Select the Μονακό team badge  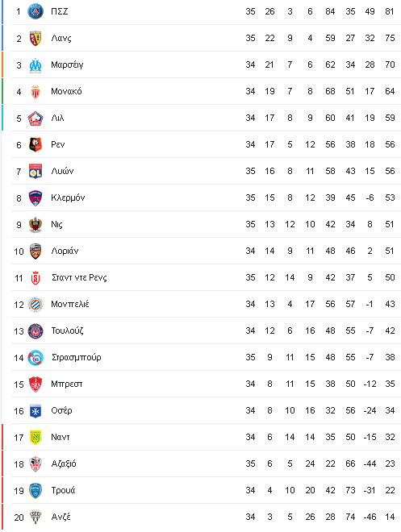tap(36, 91)
